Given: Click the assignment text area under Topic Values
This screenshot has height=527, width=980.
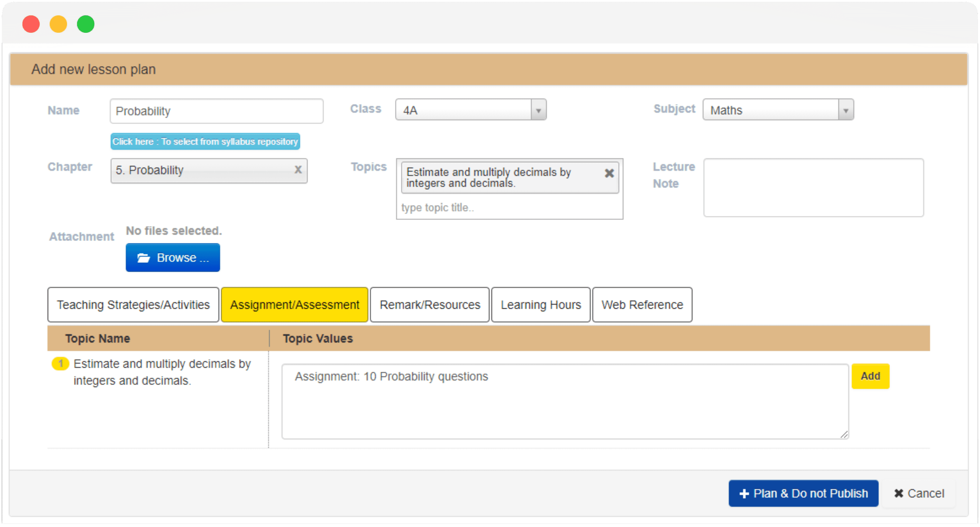Looking at the screenshot, I should 565,401.
